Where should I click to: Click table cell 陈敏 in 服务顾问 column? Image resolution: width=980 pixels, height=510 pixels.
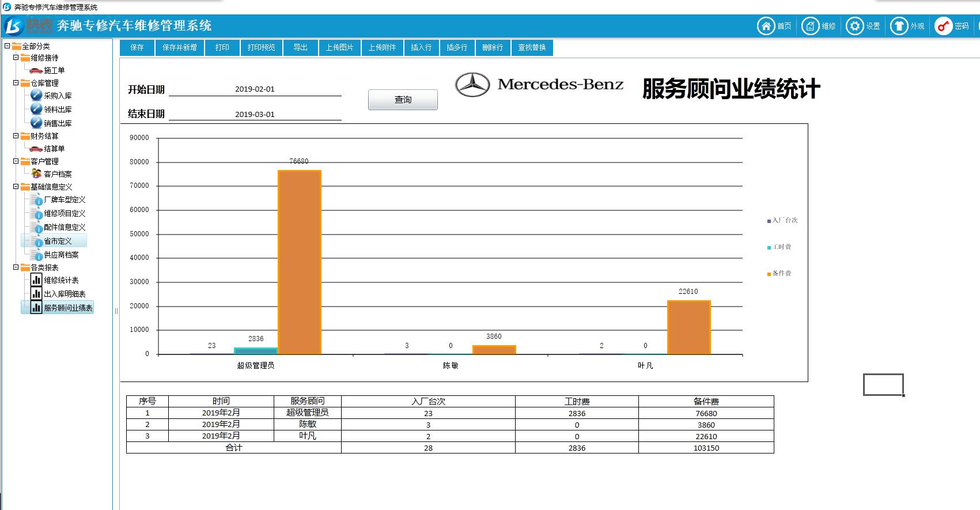[308, 424]
